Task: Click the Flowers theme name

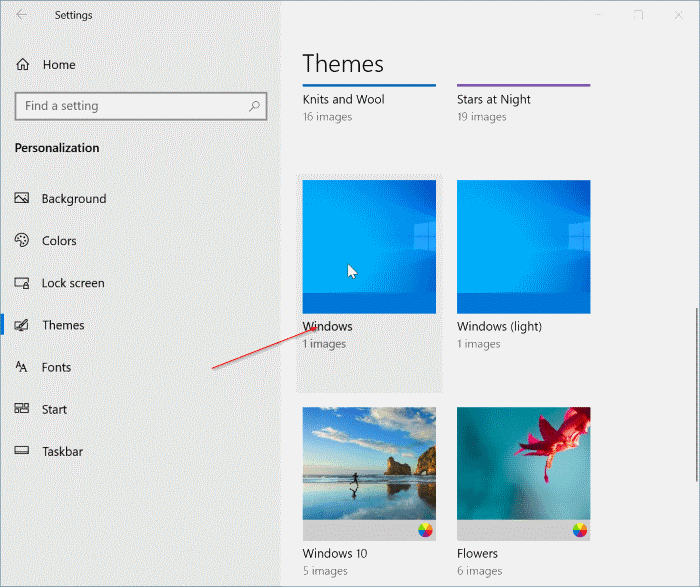Action: [477, 554]
